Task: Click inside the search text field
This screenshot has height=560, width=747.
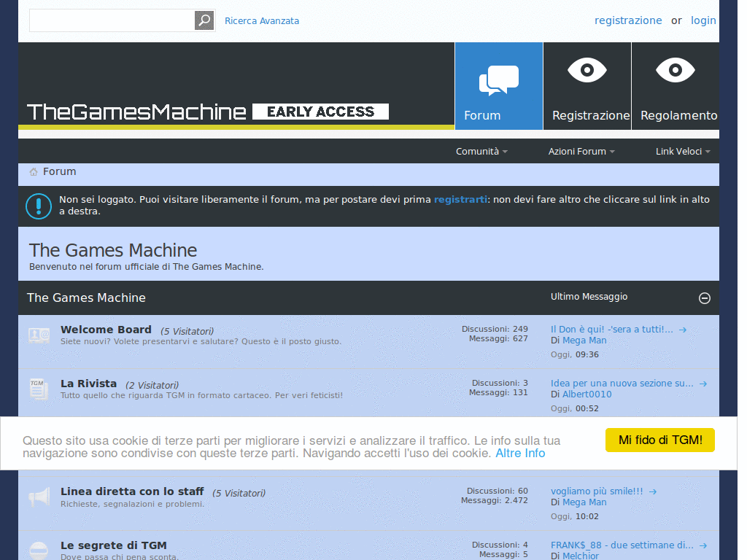Action: pos(112,20)
